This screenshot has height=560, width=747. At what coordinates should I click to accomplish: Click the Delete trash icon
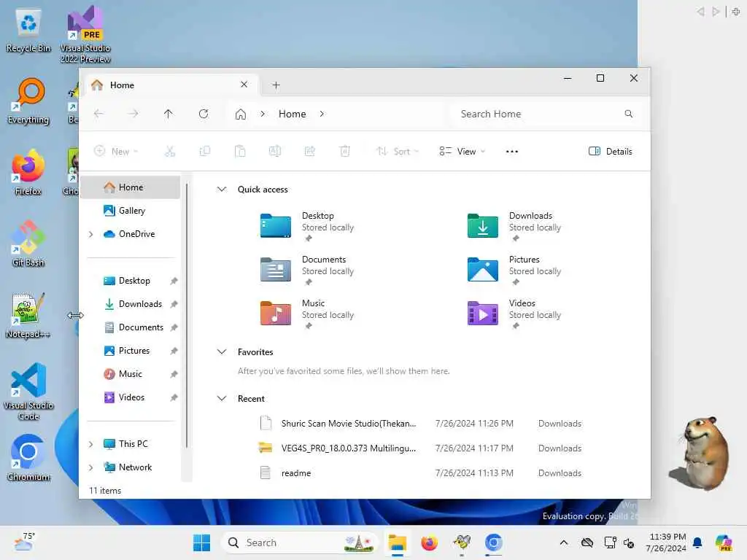[x=345, y=152]
